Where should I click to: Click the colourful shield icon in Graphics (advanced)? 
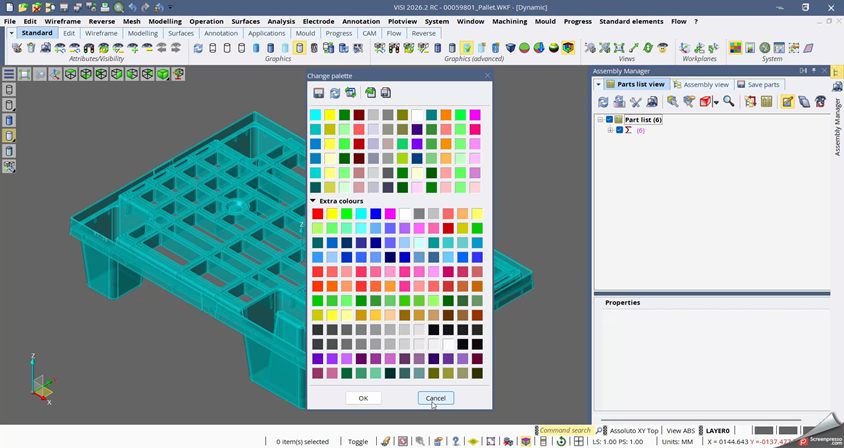(568, 48)
